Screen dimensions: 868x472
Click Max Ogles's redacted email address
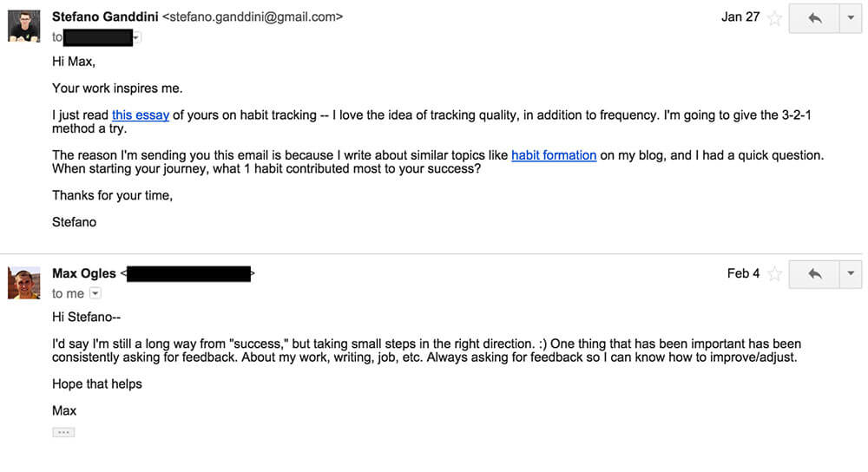click(188, 273)
